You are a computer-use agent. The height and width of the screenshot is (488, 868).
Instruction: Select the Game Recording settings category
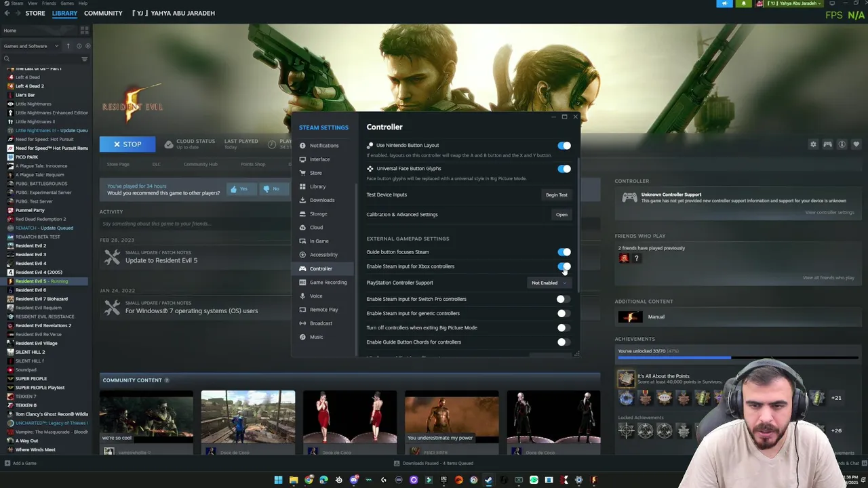point(323,282)
